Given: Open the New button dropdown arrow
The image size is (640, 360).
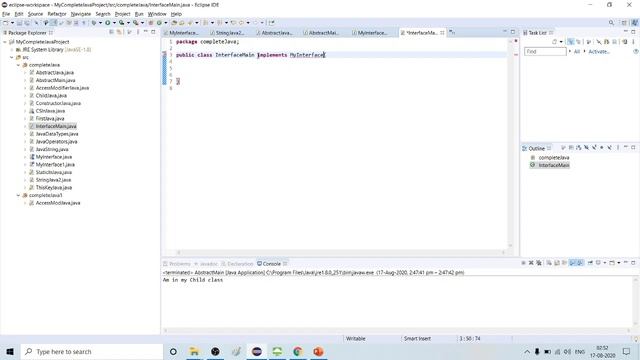Looking at the screenshot, I should (x=12, y=23).
